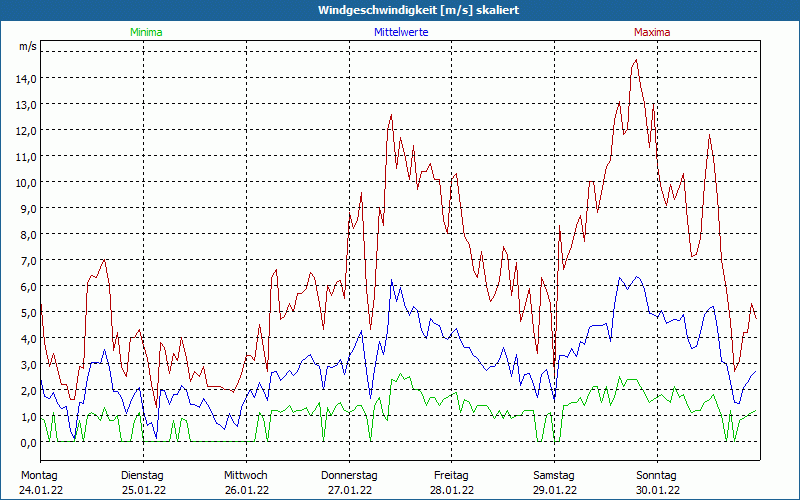Click the 13,0 y-axis value

pyautogui.click(x=26, y=105)
